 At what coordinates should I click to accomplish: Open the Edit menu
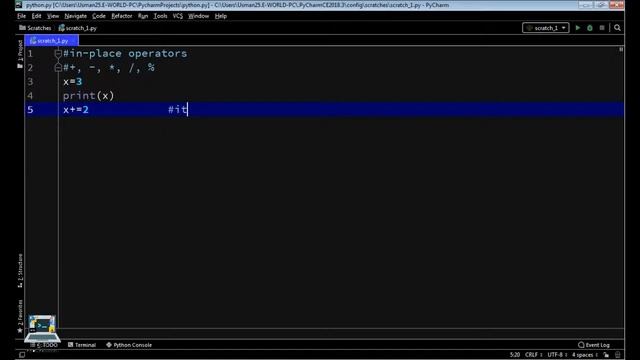(x=36, y=16)
